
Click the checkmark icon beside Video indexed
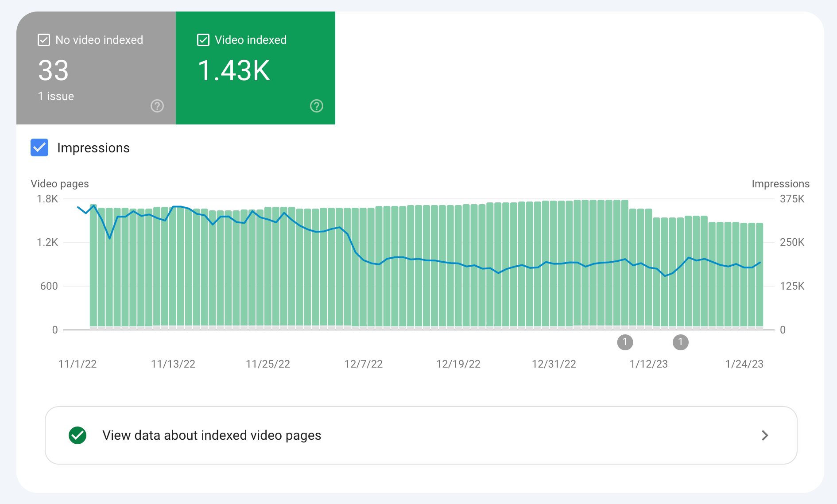(x=203, y=39)
